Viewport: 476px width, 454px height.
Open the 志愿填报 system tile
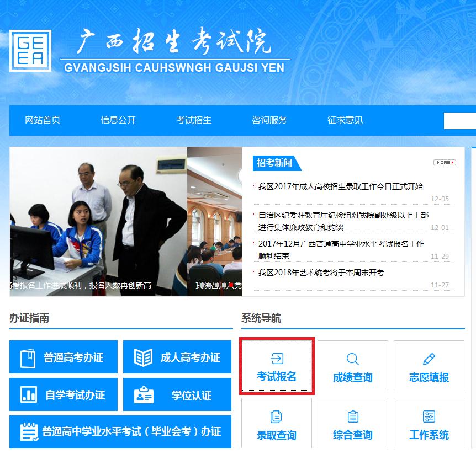coord(429,366)
